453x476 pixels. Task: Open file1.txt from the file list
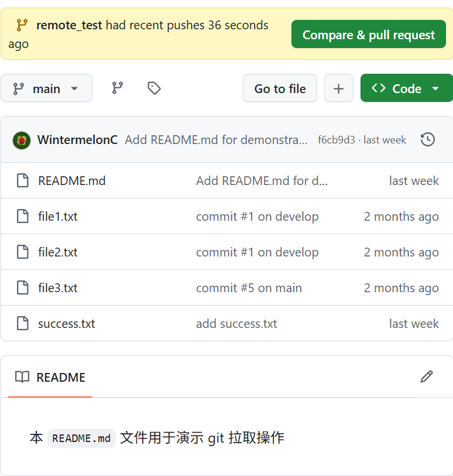coord(57,217)
